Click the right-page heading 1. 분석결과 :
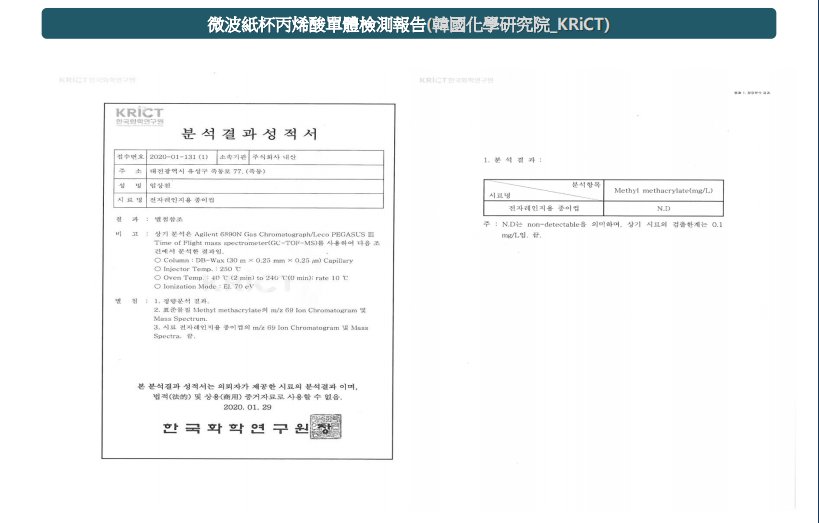The image size is (819, 523). tap(512, 160)
